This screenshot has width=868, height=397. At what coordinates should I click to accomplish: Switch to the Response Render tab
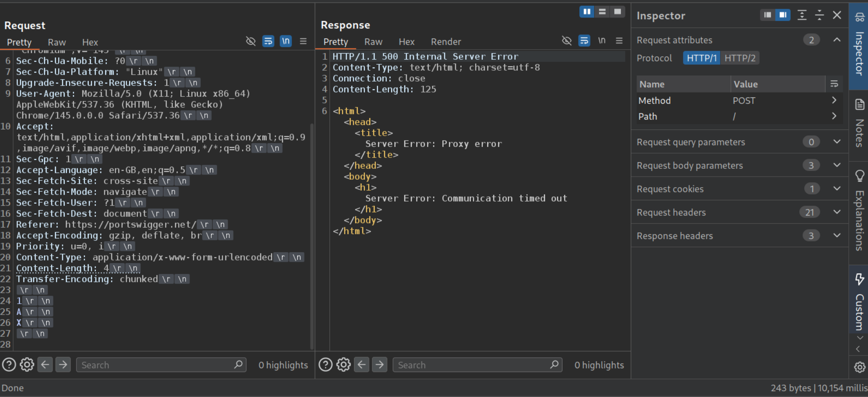tap(445, 42)
